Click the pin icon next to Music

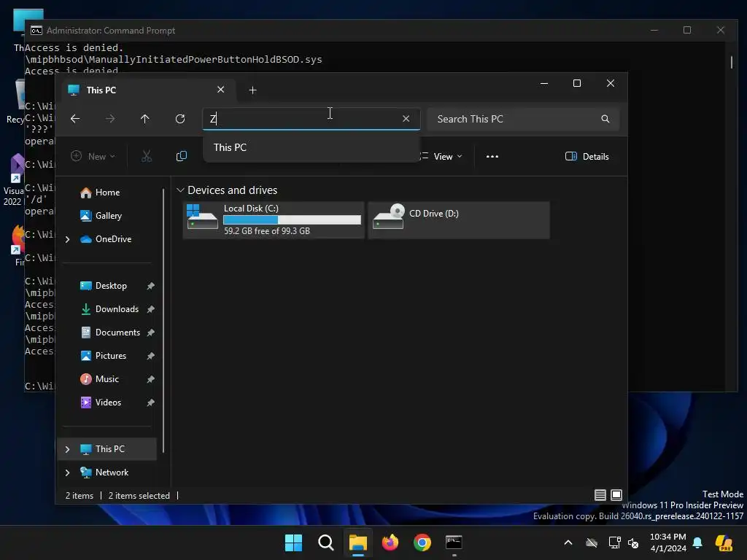coord(150,379)
